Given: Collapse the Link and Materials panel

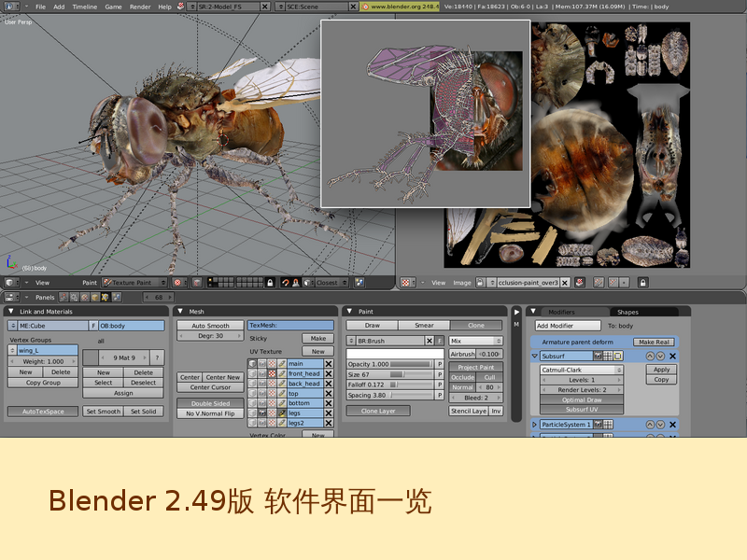Looking at the screenshot, I should (11, 312).
